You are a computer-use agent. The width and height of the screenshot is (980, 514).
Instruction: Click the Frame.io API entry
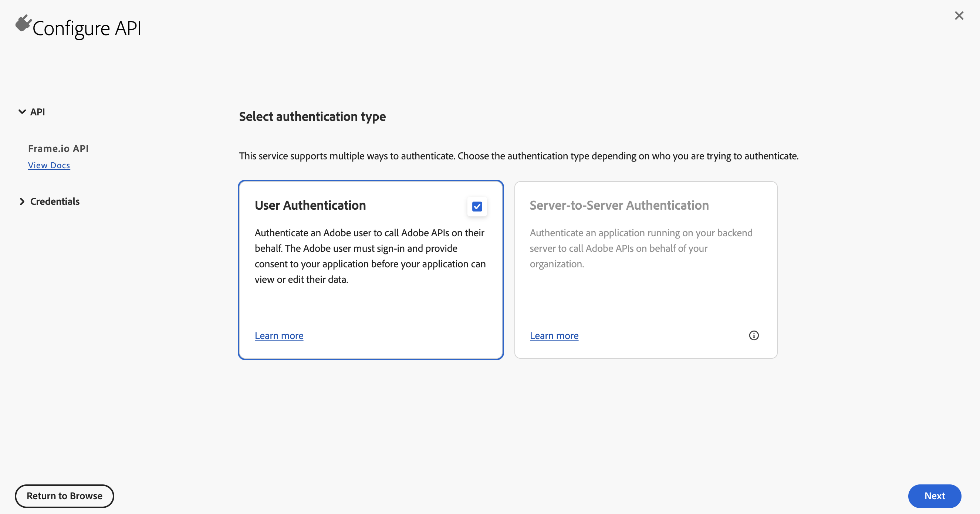point(58,148)
